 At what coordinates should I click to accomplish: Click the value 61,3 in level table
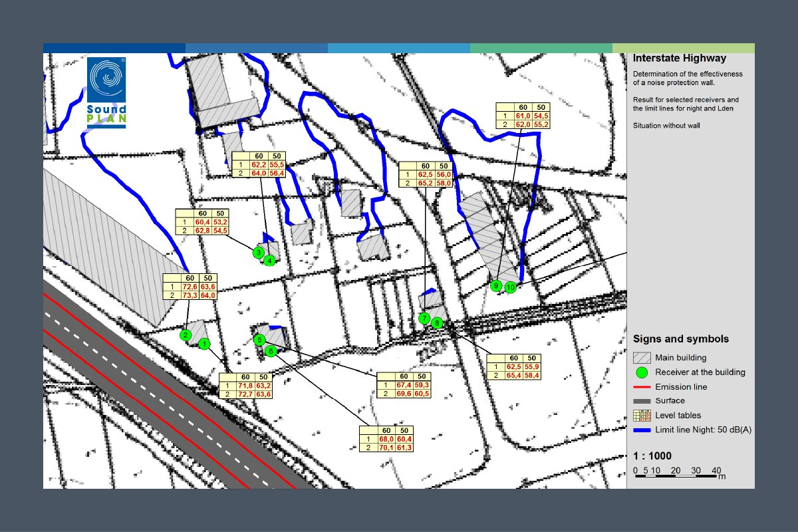point(405,448)
